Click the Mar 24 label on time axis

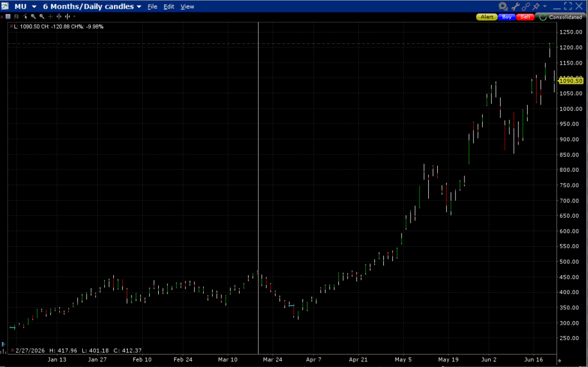point(273,360)
